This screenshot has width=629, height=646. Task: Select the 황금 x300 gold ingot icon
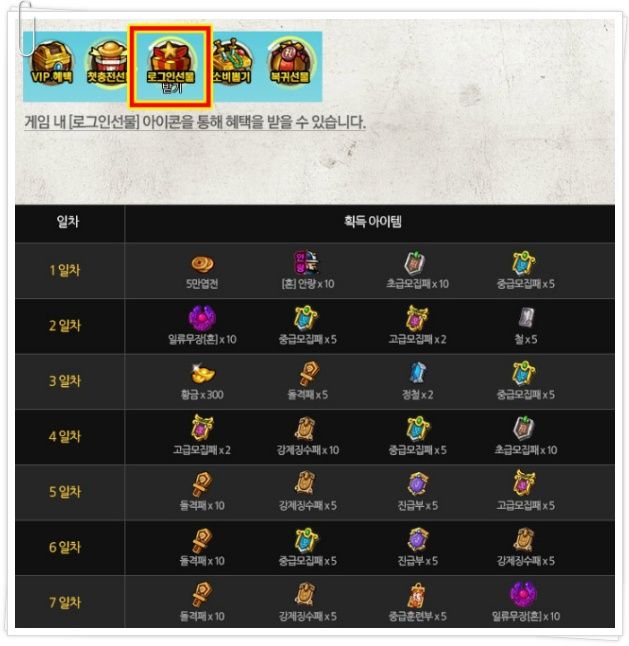point(202,374)
